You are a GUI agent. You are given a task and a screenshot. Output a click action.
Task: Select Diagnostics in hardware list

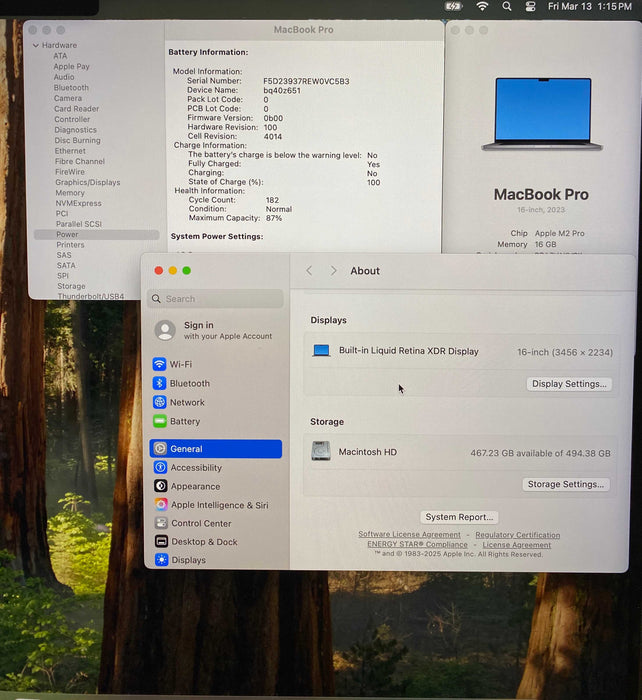point(75,130)
